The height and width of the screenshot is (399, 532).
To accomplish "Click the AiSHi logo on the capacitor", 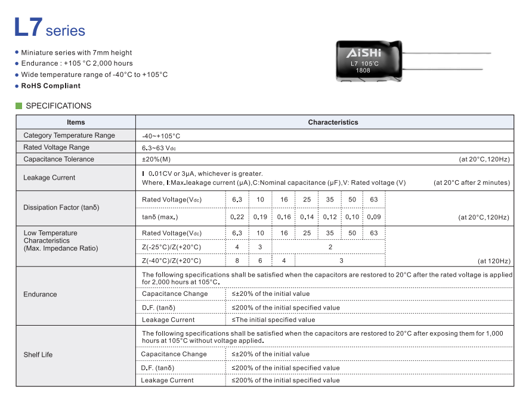I will tap(363, 53).
